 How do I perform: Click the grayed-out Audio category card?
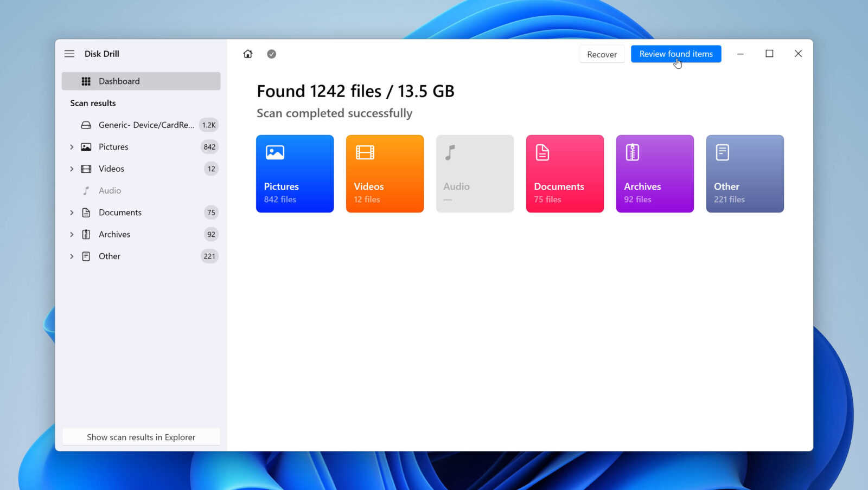point(475,173)
